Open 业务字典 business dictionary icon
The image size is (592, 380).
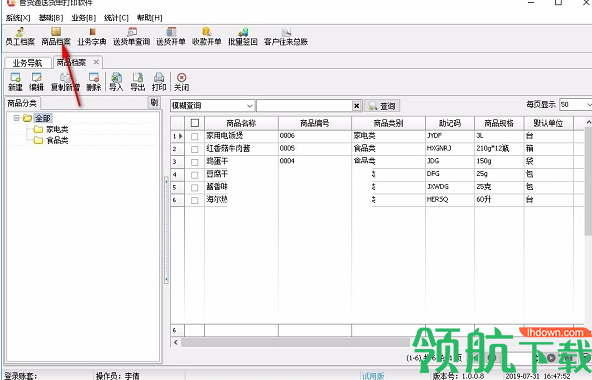coord(92,37)
